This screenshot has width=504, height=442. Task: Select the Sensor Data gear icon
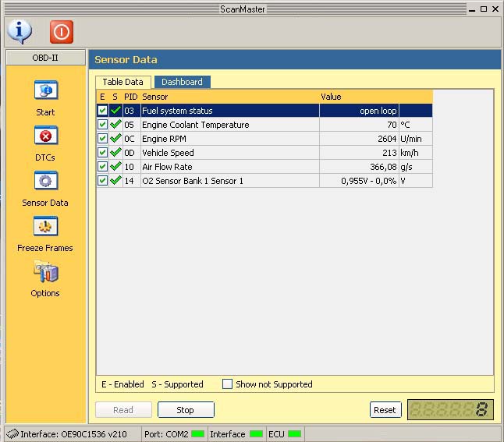click(46, 181)
